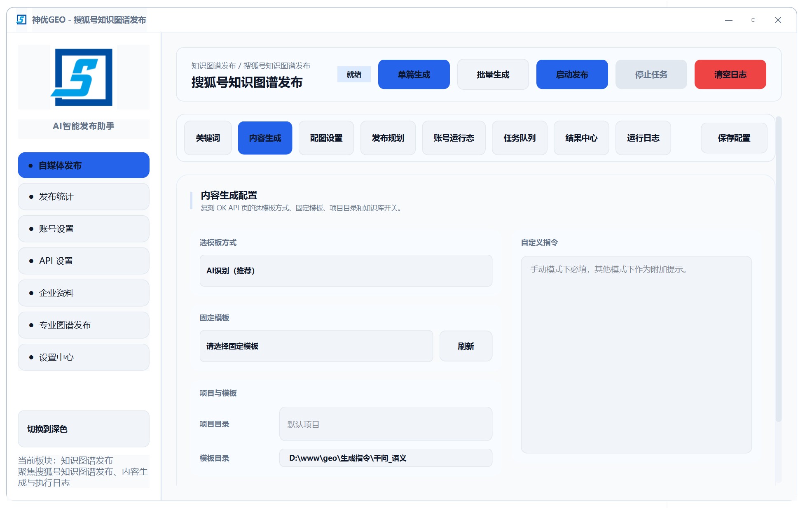Viewport: 812px width, 508px height.
Task: Click the vertical scrollbar of content panel
Action: tap(778, 270)
